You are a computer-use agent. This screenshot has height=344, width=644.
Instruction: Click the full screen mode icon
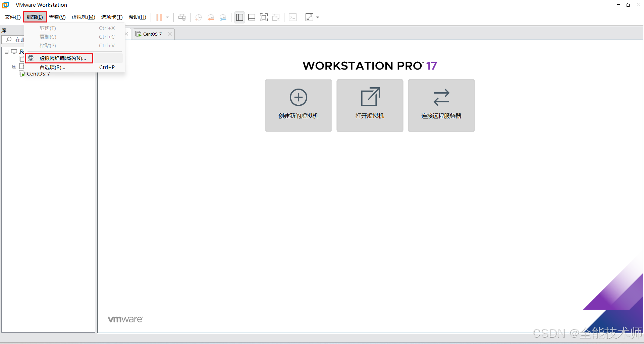[x=264, y=17]
